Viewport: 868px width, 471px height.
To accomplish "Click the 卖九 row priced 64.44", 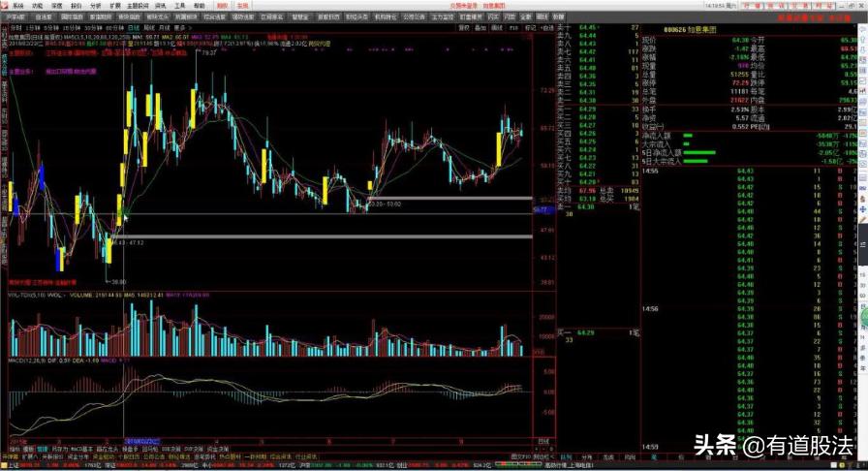I will [598, 36].
